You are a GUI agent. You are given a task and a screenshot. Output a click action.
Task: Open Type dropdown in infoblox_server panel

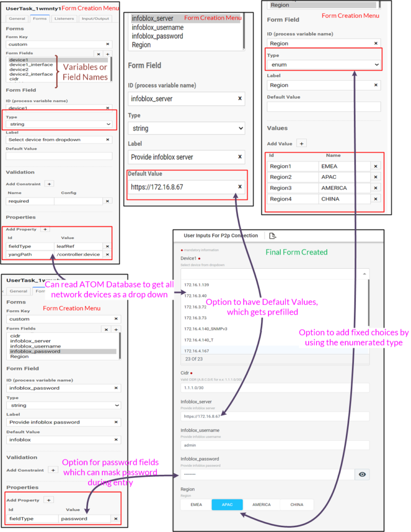186,128
